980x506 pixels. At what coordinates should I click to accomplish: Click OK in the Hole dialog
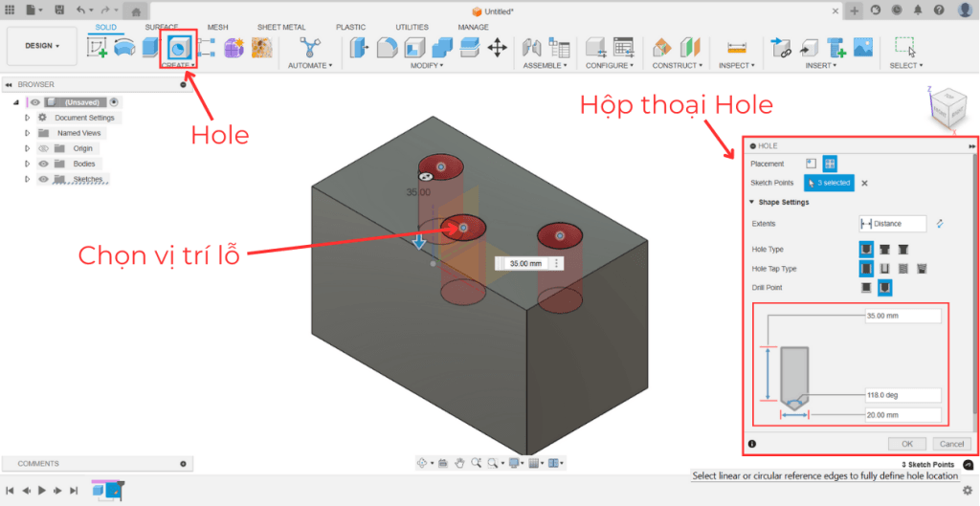tap(906, 444)
